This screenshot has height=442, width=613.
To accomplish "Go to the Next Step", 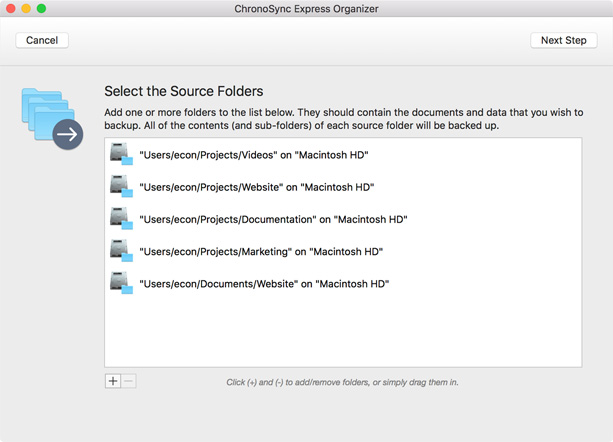I will tap(563, 40).
